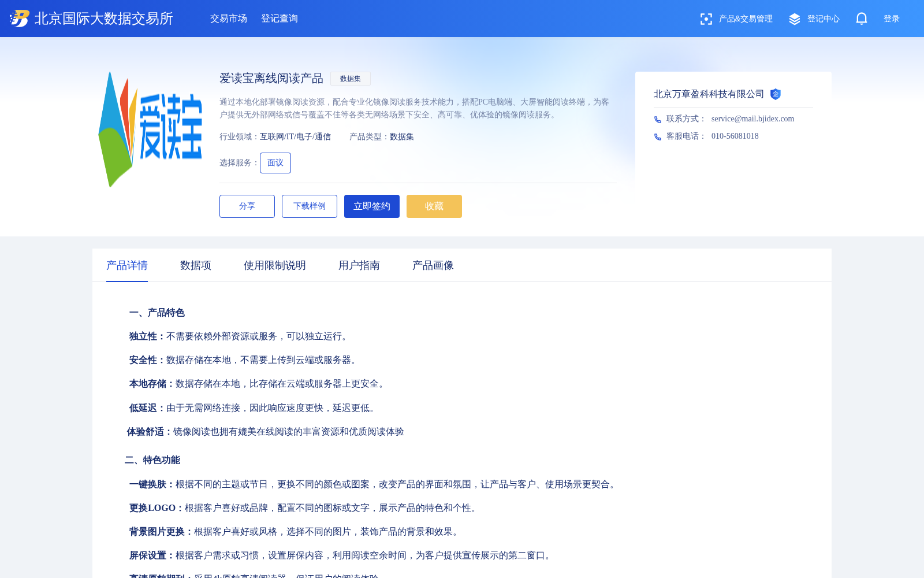Switch to the 使用限制说明 tab
Image resolution: width=924 pixels, height=578 pixels.
pos(275,265)
